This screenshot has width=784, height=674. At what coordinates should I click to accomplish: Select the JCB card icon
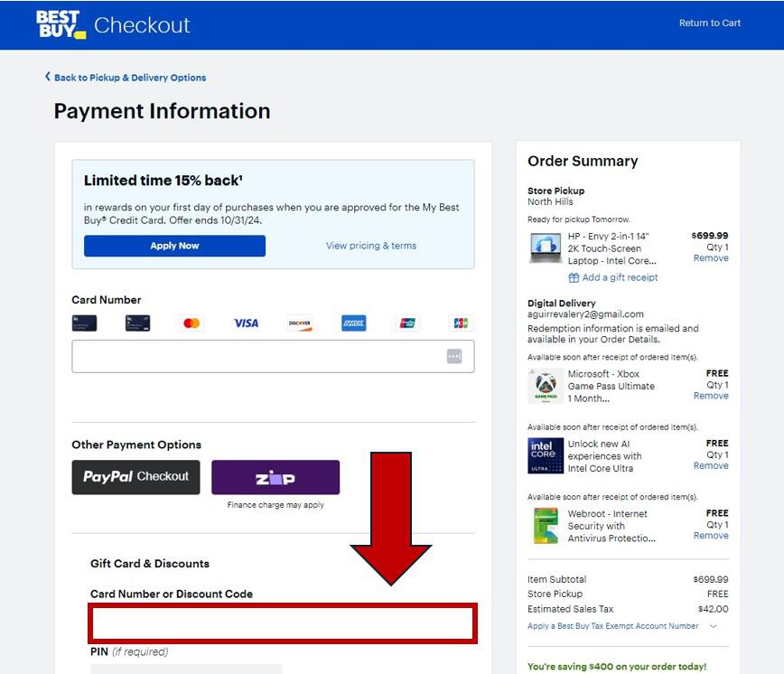coord(461,323)
